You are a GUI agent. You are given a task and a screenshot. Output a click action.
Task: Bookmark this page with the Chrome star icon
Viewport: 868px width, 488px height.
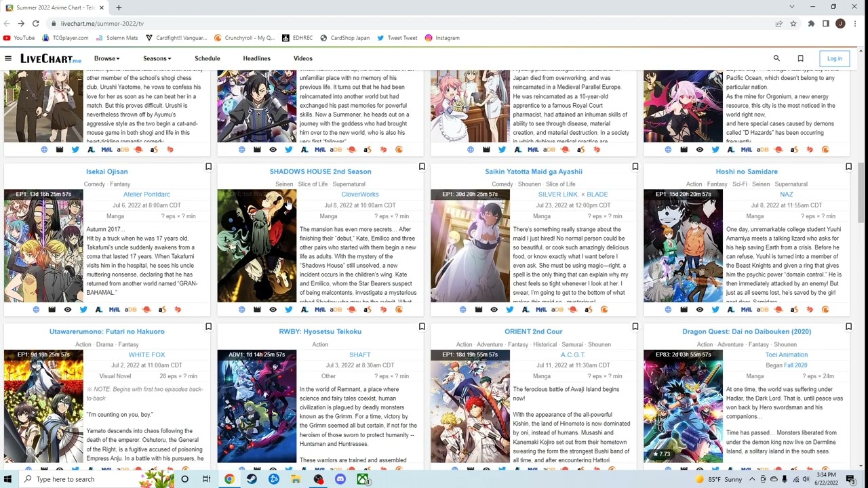[x=793, y=24]
